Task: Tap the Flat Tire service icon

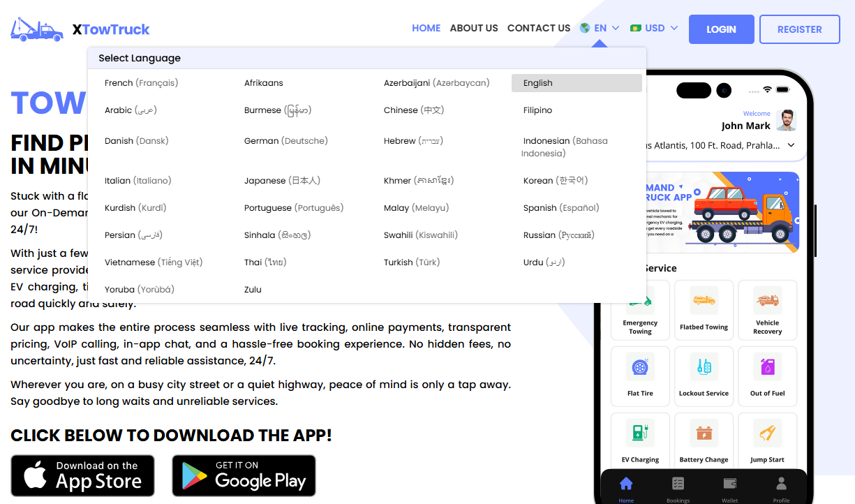Action: [x=639, y=367]
